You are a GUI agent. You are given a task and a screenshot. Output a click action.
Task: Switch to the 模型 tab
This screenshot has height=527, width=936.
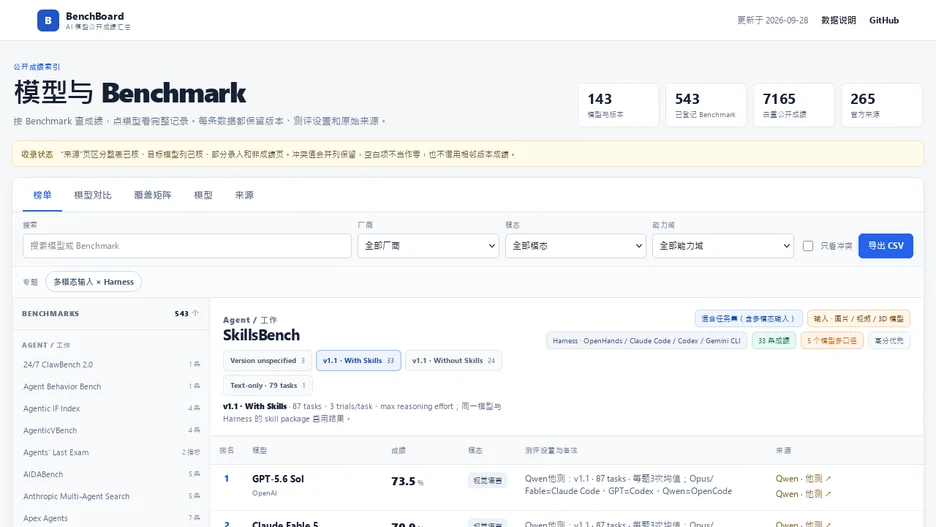tap(203, 195)
